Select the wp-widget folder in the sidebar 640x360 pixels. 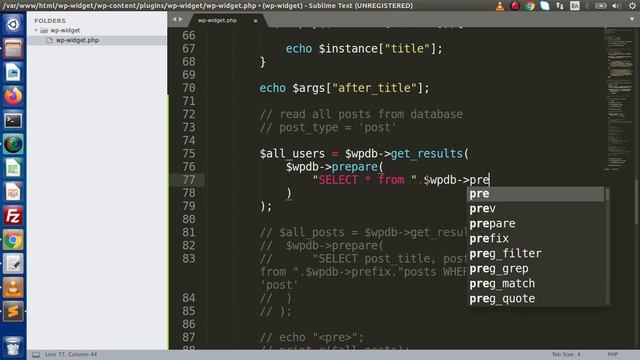[x=65, y=30]
